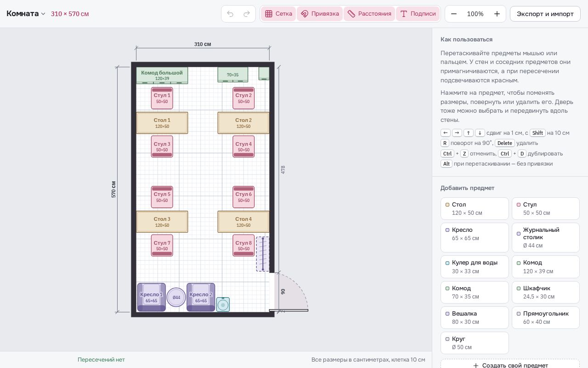Add a Комод 70 × 35 см
Screen dimensions: 588x368
point(475,293)
